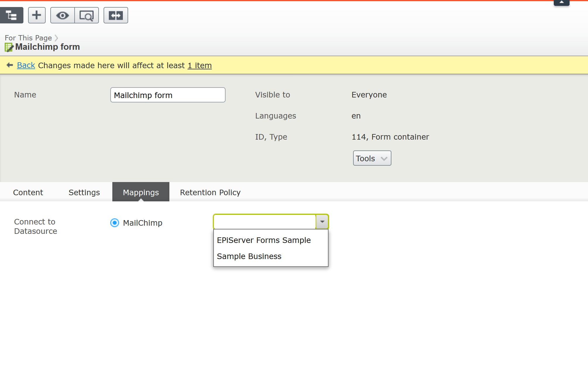
Task: Open the Tools dropdown
Action: pyautogui.click(x=372, y=158)
